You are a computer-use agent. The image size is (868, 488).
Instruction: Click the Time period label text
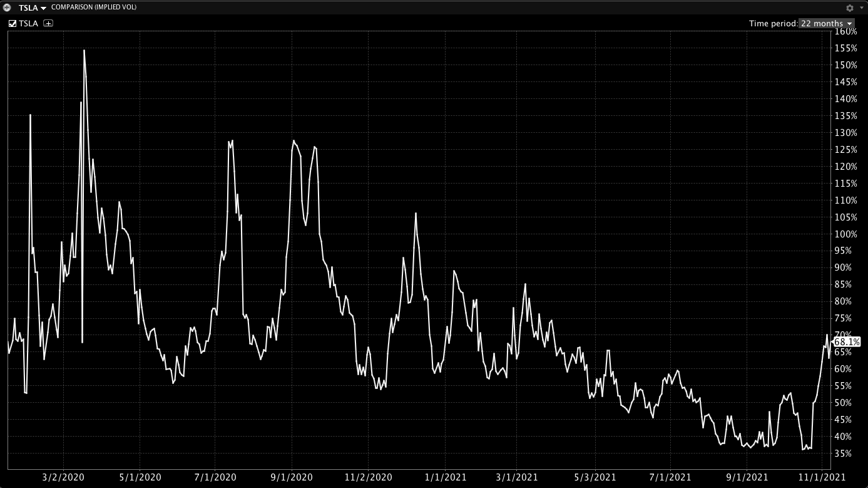click(x=773, y=24)
